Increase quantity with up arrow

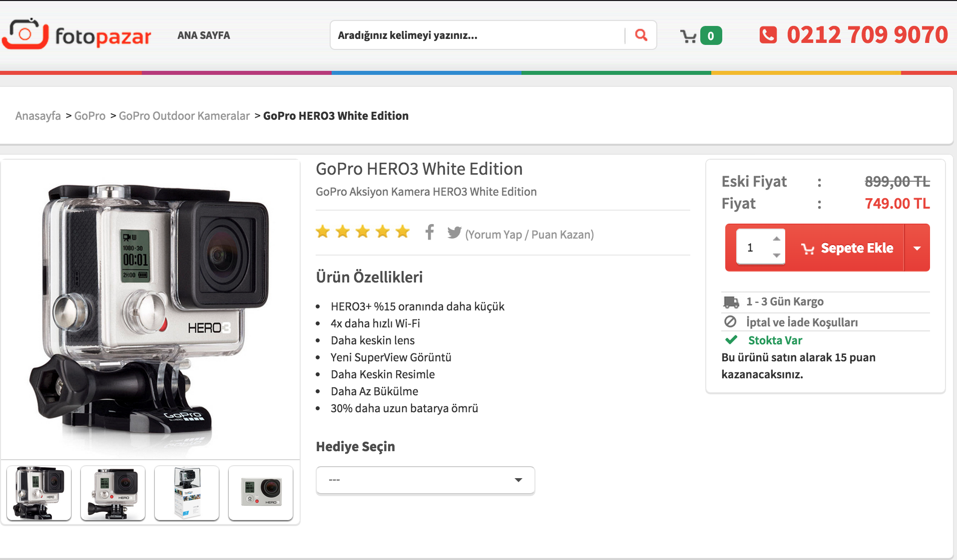(x=776, y=239)
